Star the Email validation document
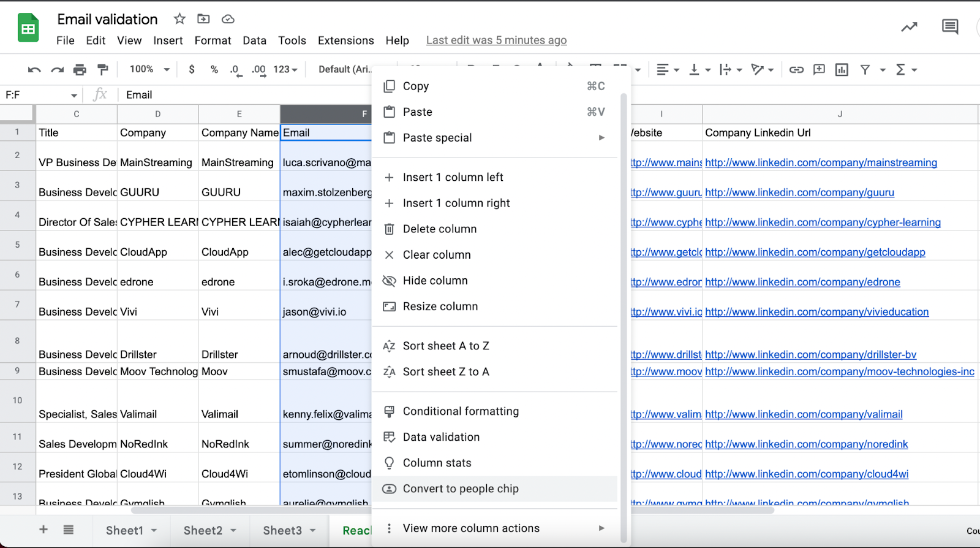Image resolution: width=980 pixels, height=548 pixels. click(179, 19)
